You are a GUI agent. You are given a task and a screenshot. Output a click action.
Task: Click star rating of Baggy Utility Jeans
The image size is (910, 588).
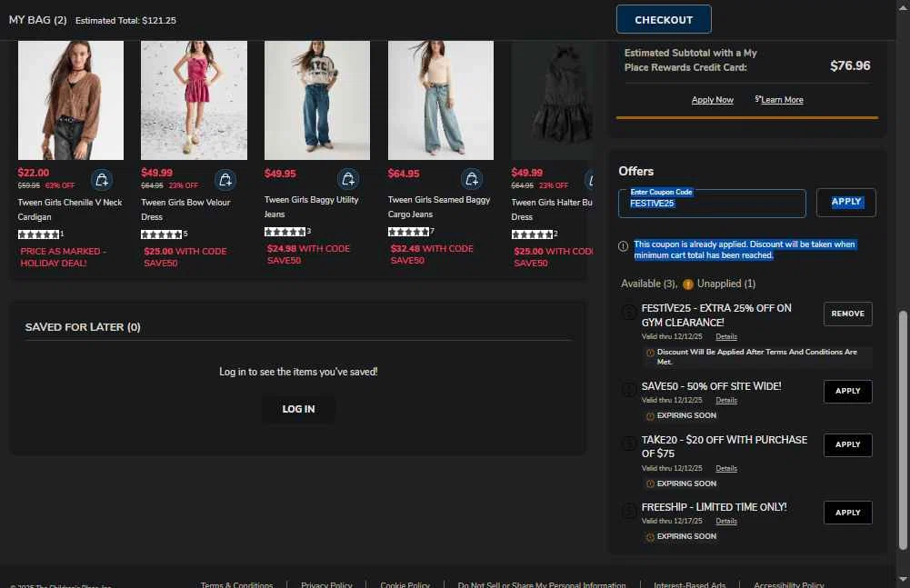[285, 232]
